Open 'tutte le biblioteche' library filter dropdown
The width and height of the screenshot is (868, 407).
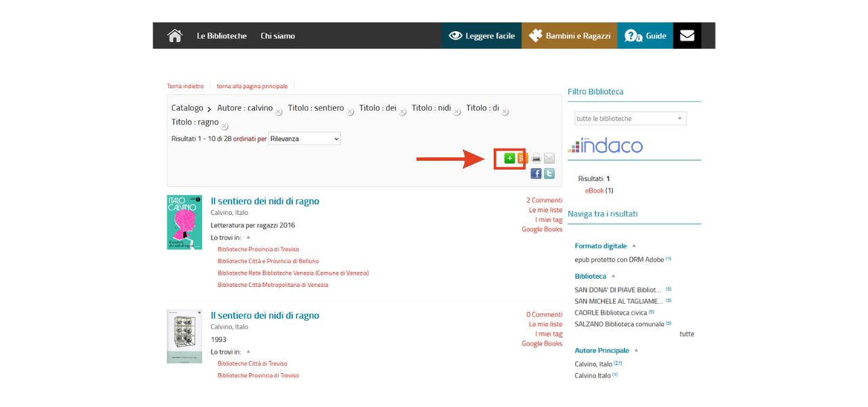click(x=630, y=119)
